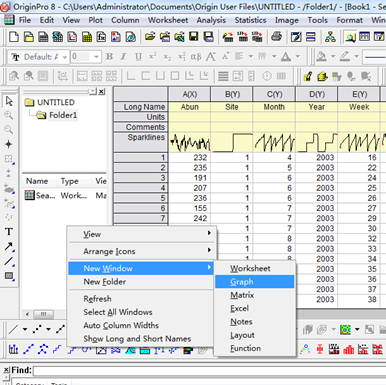
Task: Click the Greek alpha-beta symbols button
Action: tap(196, 57)
